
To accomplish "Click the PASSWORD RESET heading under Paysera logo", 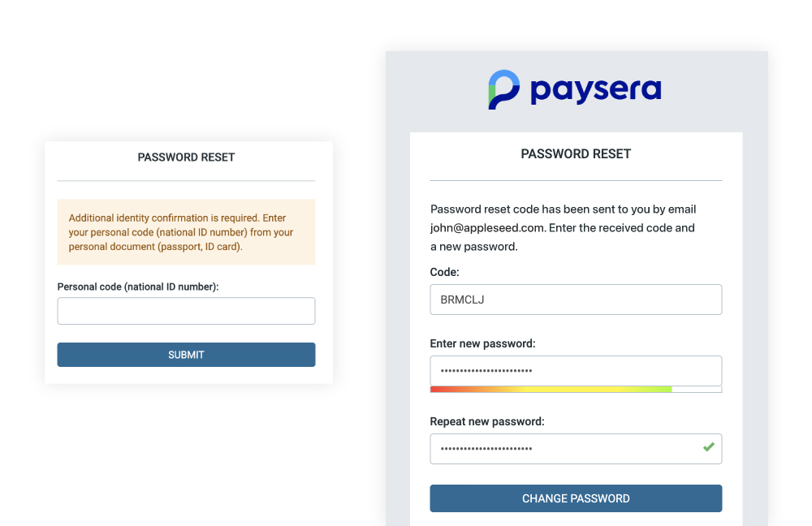I will click(x=576, y=153).
